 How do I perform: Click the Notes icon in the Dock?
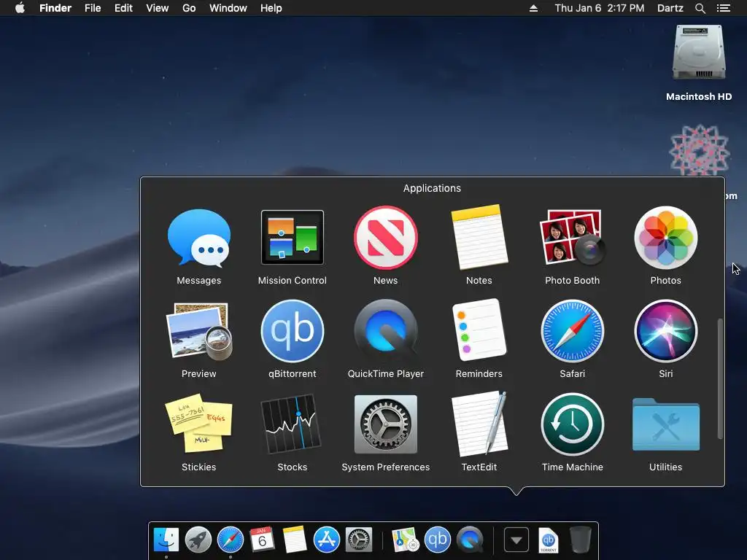point(295,540)
